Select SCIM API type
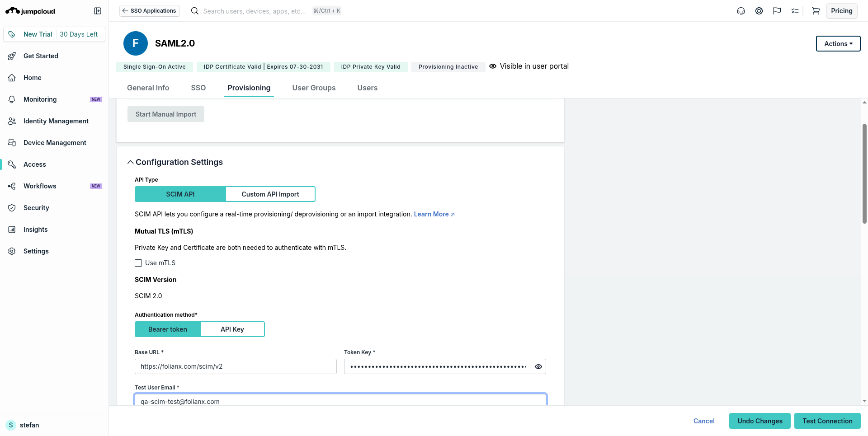The height and width of the screenshot is (436, 868). point(180,194)
